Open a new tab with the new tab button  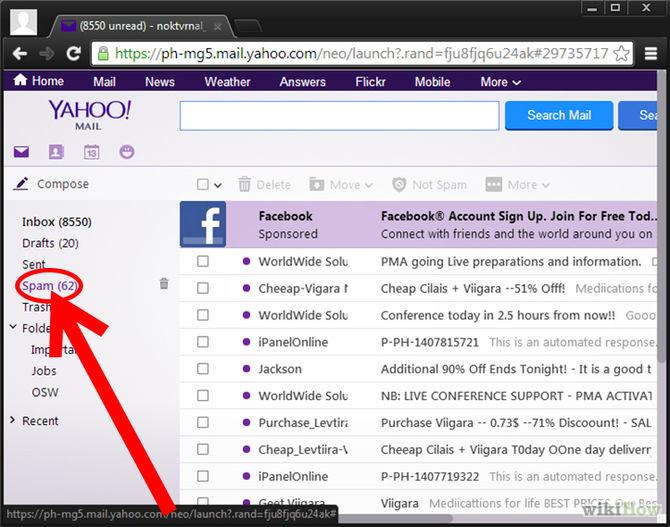tap(248, 26)
